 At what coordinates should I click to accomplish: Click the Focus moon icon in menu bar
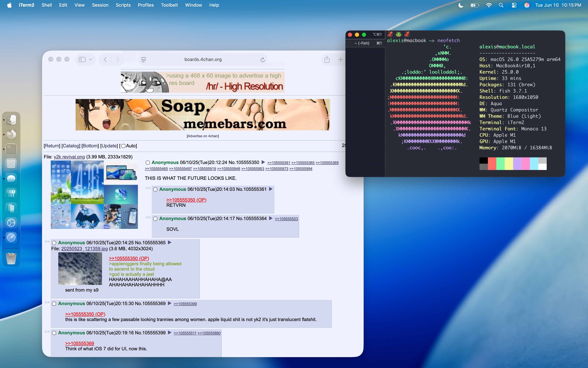[x=461, y=5]
